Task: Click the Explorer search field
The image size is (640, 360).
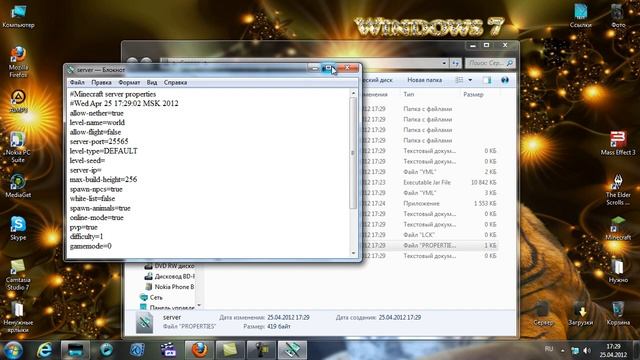Action: (x=490, y=63)
